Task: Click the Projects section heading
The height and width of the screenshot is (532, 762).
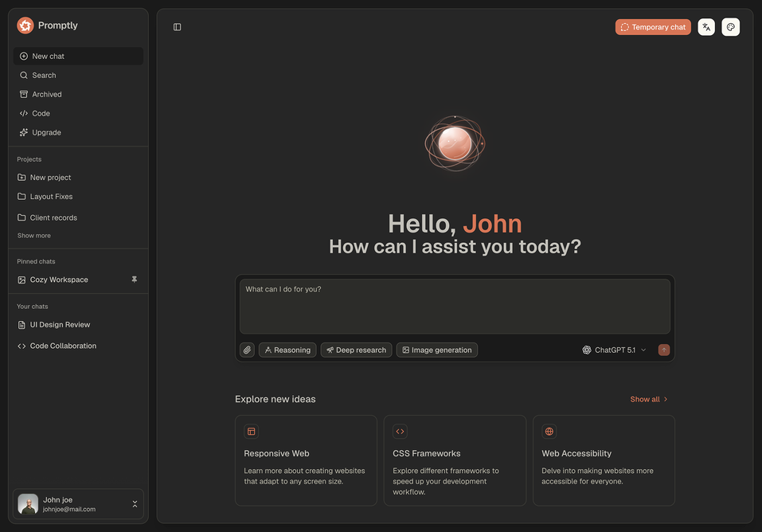Action: [x=29, y=159]
